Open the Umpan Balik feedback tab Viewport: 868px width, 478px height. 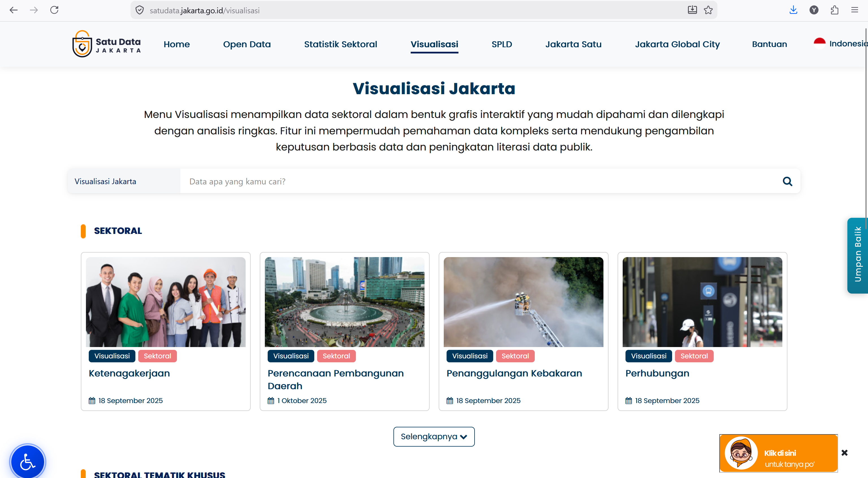[x=857, y=255]
